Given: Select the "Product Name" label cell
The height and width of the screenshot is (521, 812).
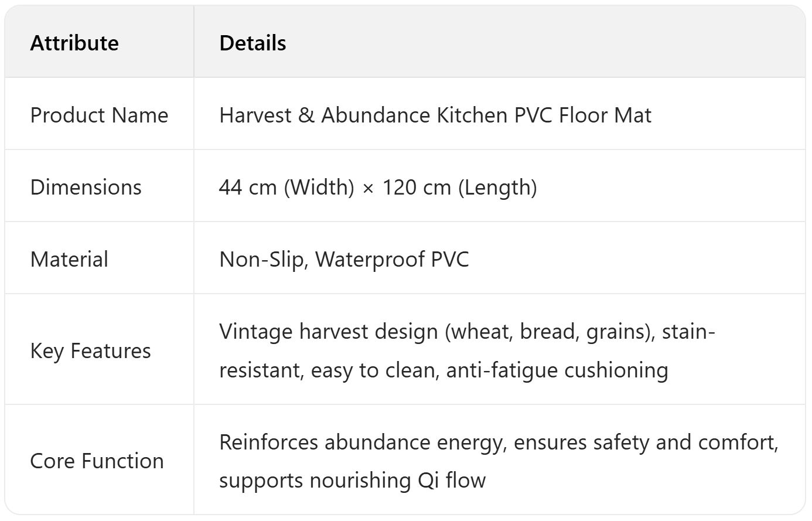Looking at the screenshot, I should pos(99,115).
